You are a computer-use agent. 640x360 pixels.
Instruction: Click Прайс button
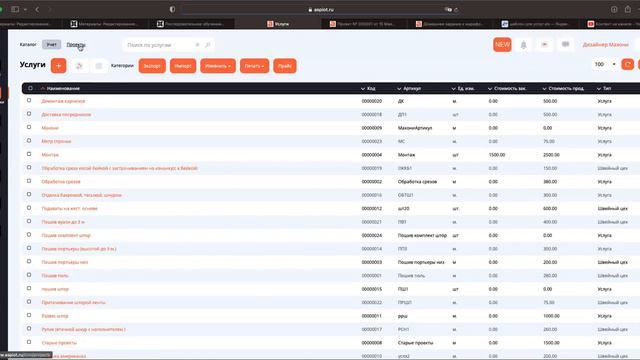coord(285,66)
